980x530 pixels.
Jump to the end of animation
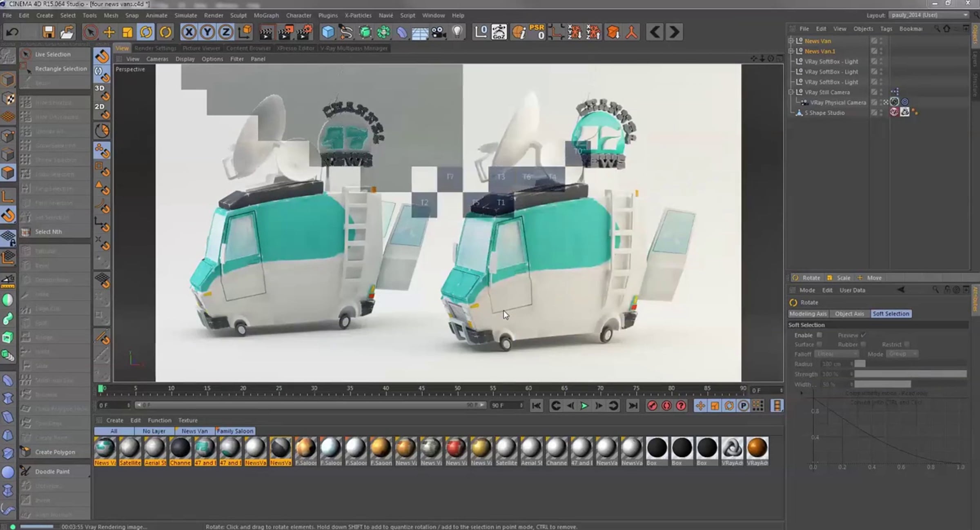633,405
